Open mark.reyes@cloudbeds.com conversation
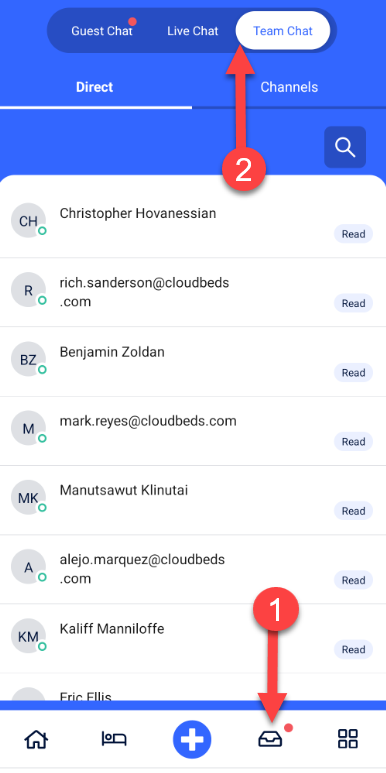Screen dimensions: 386x773 (193, 430)
